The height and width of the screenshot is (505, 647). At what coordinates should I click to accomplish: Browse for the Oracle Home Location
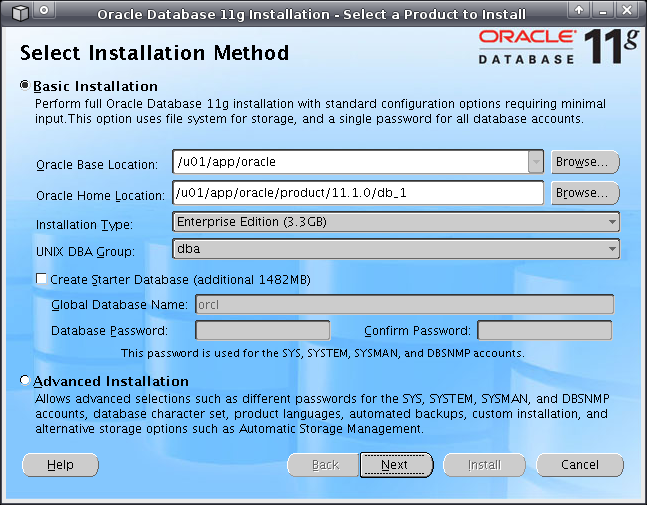tap(585, 193)
